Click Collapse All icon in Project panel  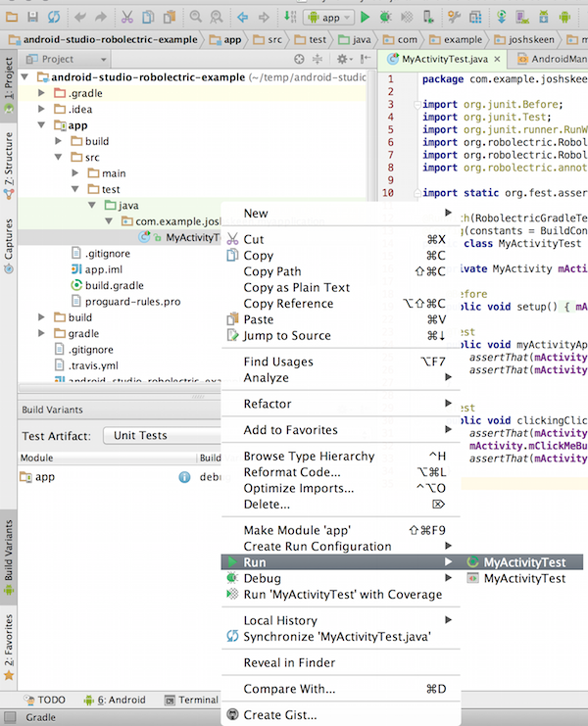coord(318,59)
